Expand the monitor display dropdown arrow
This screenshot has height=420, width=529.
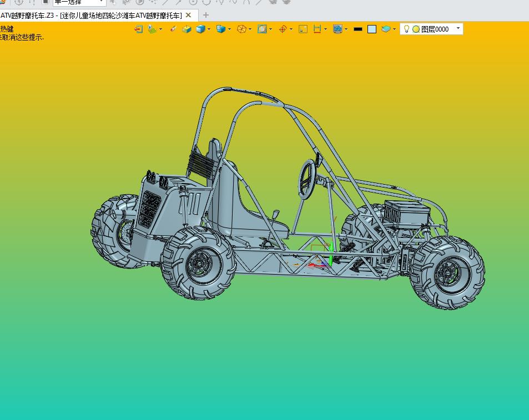point(346,29)
